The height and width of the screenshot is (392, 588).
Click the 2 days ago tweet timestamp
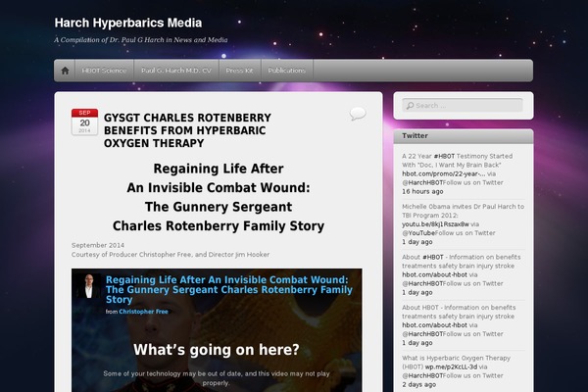418,384
